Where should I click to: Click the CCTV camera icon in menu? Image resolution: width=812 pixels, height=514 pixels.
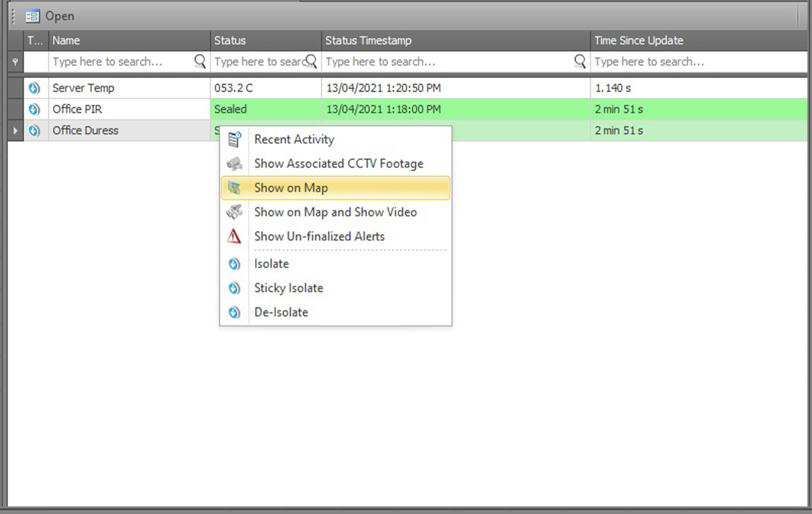pos(234,164)
